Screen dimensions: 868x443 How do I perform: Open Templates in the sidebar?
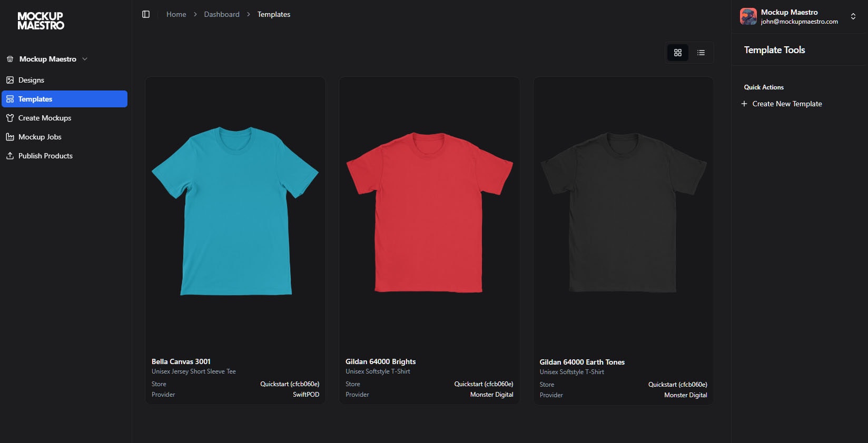point(65,99)
